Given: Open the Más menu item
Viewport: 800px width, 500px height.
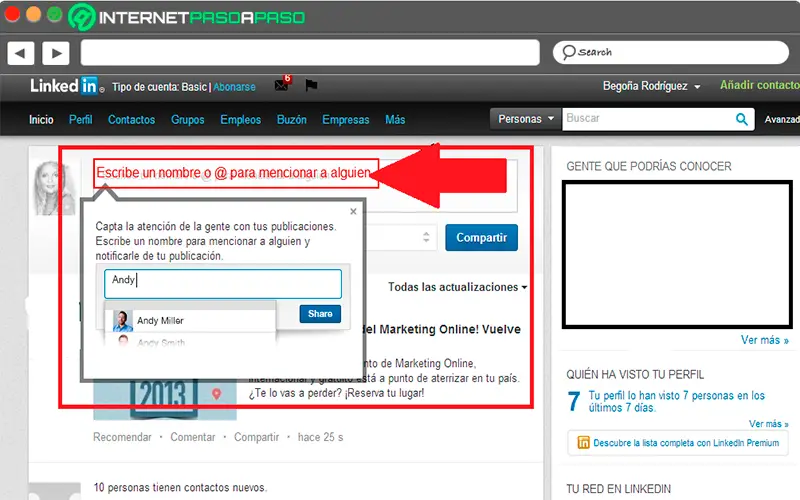Looking at the screenshot, I should tap(395, 119).
